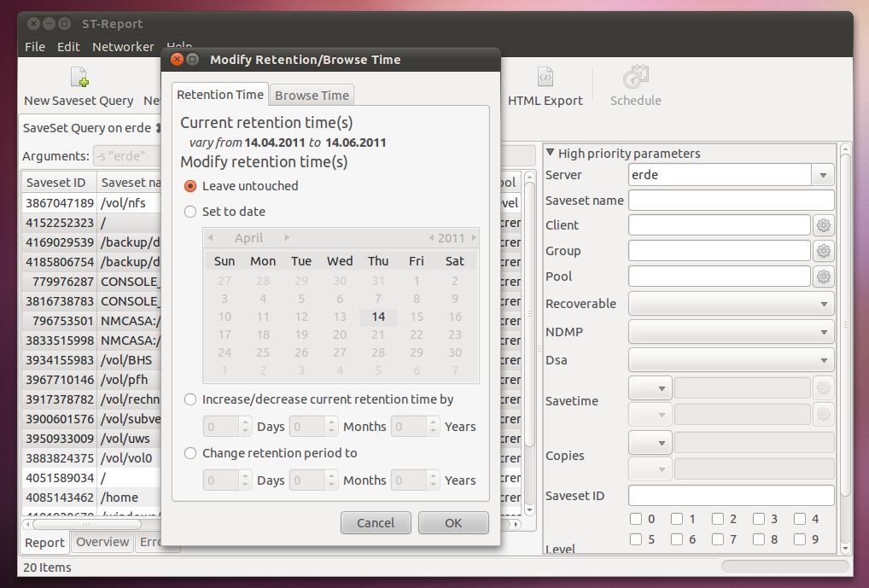Select the Report tab at bottom
The width and height of the screenshot is (869, 588).
45,543
